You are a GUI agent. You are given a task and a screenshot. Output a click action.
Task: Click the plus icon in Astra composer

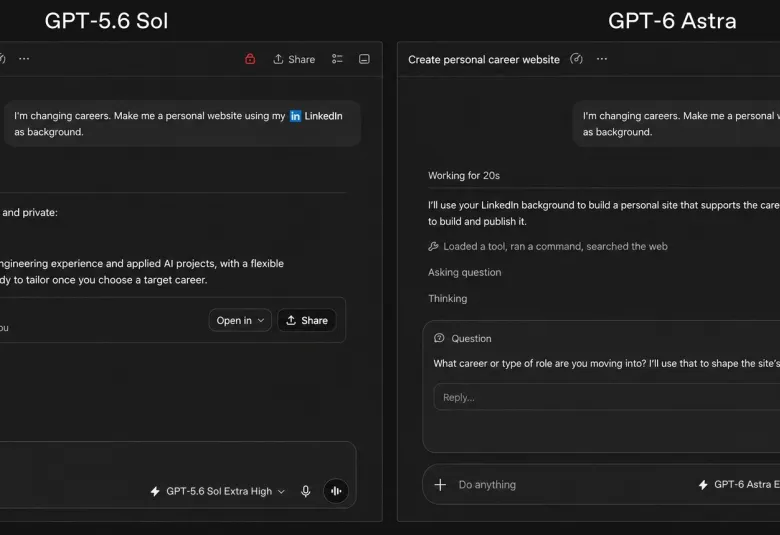click(x=440, y=485)
